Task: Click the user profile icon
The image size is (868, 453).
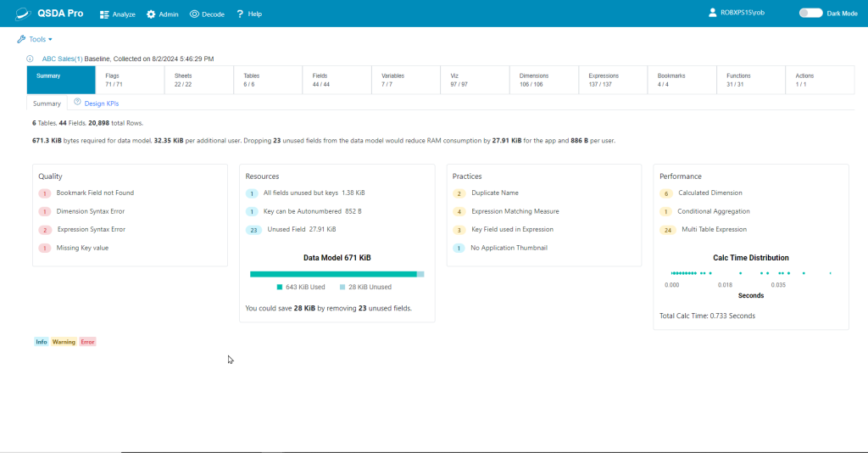Action: [x=712, y=13]
